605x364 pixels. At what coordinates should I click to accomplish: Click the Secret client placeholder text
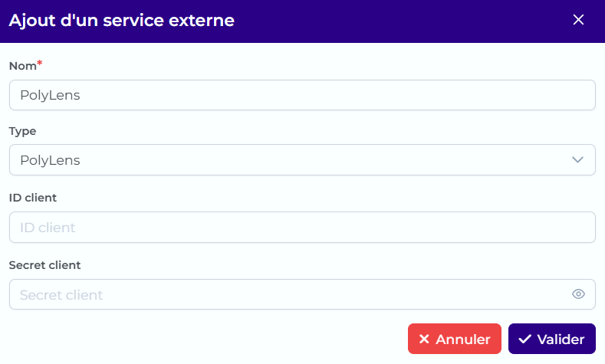[61, 295]
